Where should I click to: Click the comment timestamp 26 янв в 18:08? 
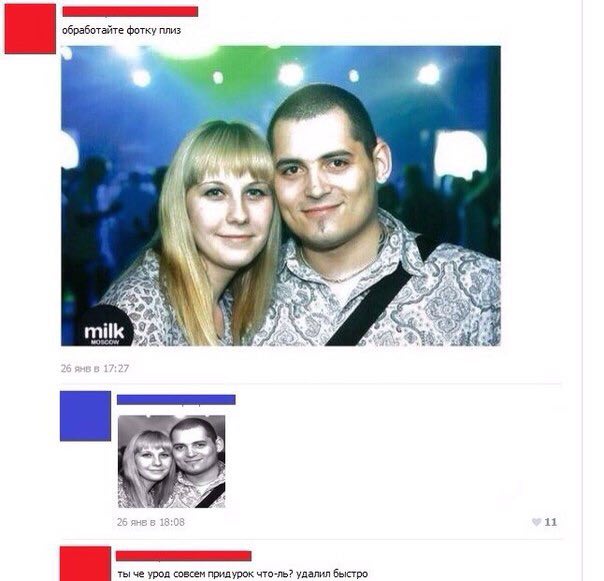(x=151, y=522)
